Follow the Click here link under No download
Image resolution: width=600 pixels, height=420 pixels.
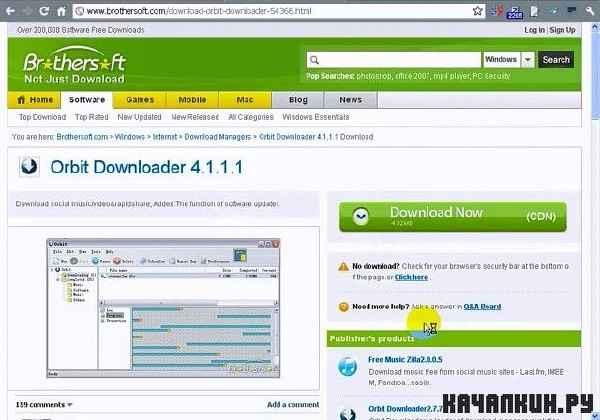[411, 277]
